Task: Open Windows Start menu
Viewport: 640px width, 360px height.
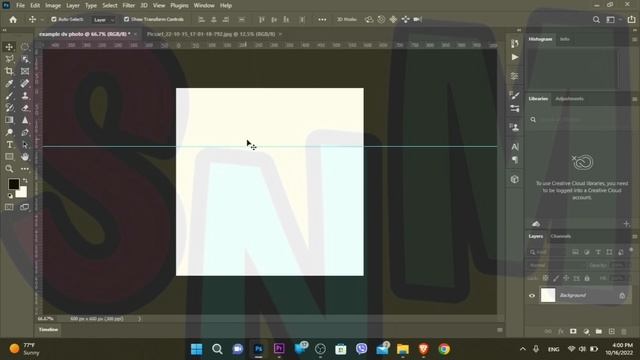Action: pos(196,349)
